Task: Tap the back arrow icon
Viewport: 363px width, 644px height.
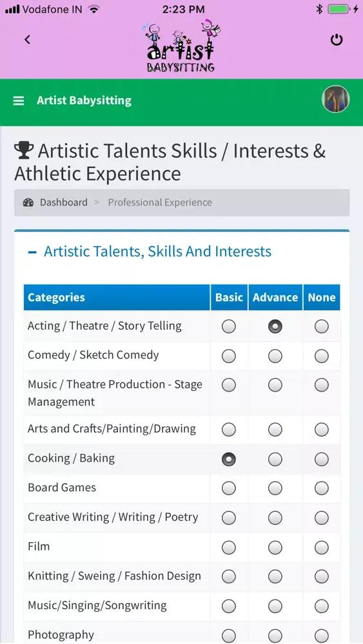Action: click(28, 39)
